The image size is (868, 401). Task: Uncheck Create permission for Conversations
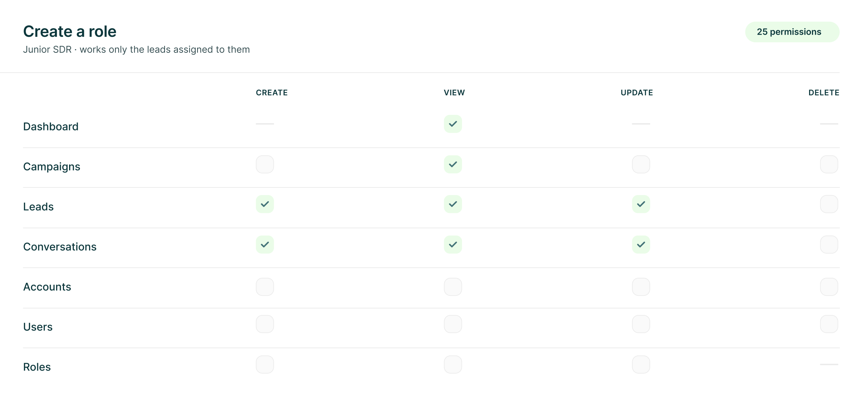[x=265, y=245]
